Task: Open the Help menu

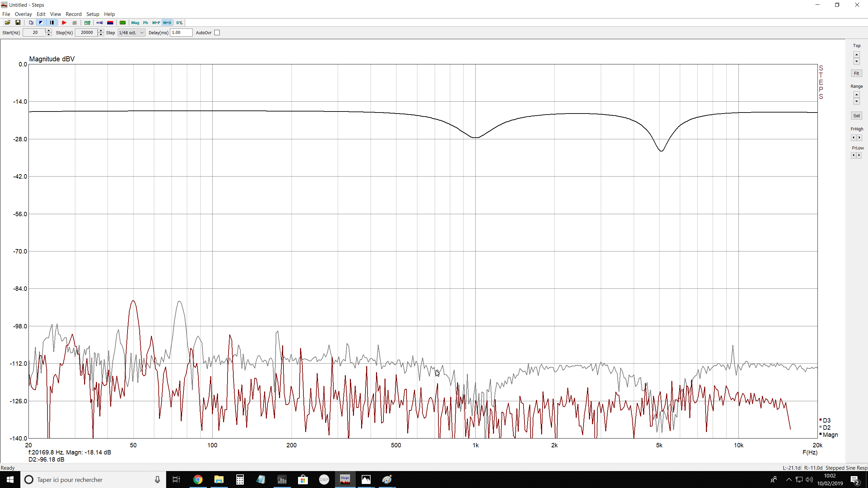Action: 110,14
